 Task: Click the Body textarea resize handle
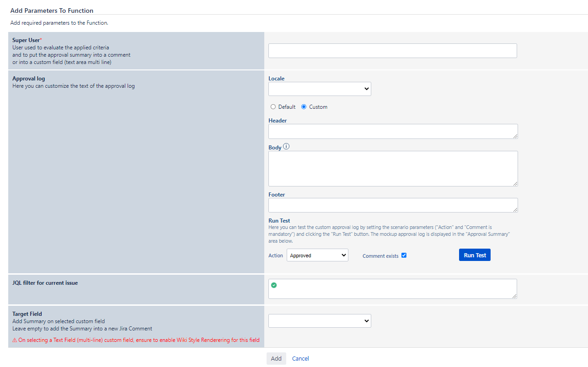515,183
